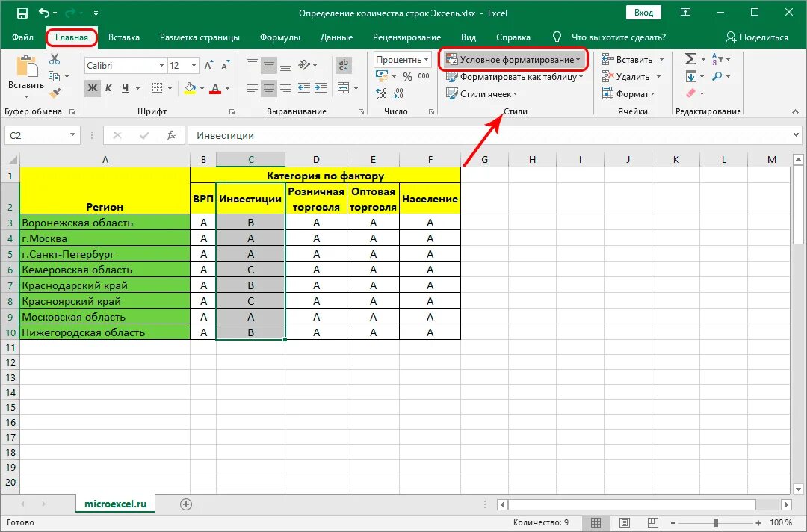Viewport: 807px width, 532px height.
Task: Click the Fill down arrow icon
Action: point(690,77)
